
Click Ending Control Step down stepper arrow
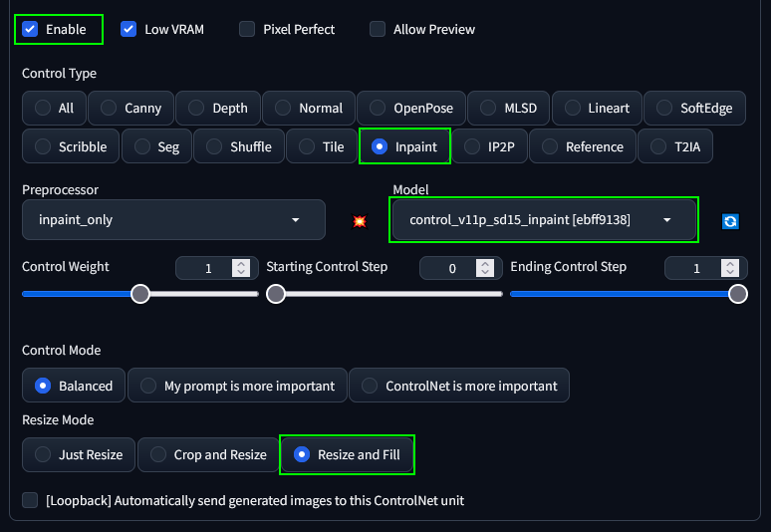click(x=730, y=273)
